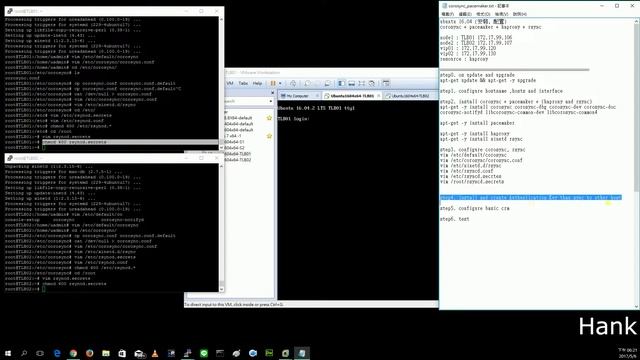Click the PuTTY icon in TLB02 window title bar
This screenshot has height=360, width=640.
(10, 158)
